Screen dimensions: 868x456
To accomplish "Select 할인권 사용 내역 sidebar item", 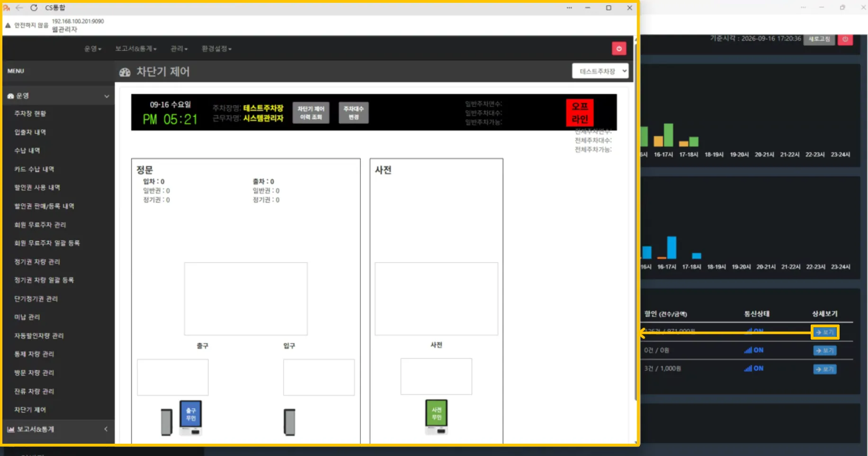I will click(37, 187).
